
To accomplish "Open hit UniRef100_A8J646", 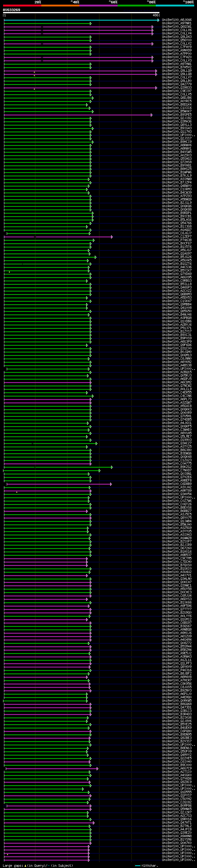I will point(177,20).
